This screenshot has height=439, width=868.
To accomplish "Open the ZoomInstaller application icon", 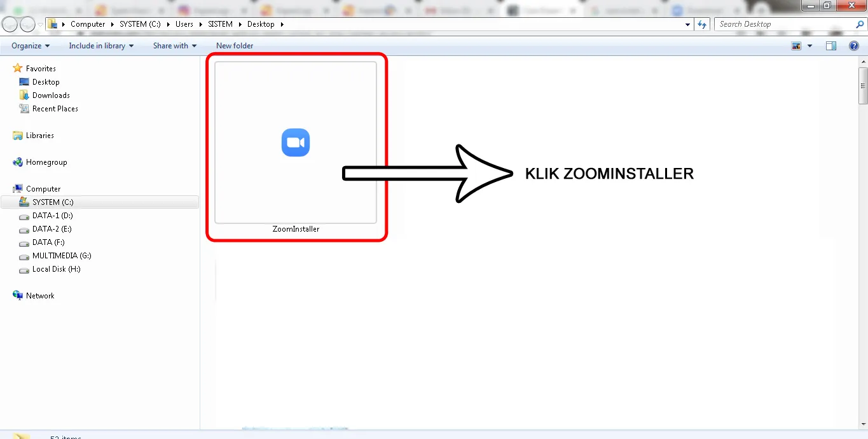I will click(x=295, y=142).
